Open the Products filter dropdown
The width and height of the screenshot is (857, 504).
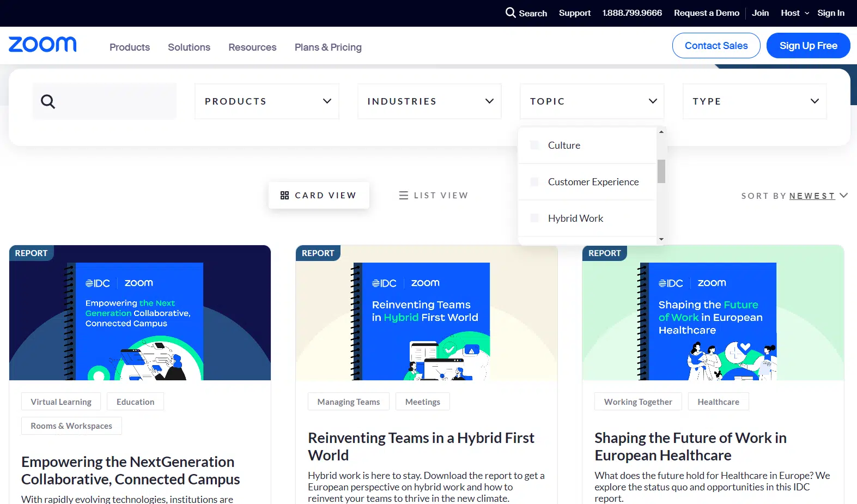click(267, 101)
